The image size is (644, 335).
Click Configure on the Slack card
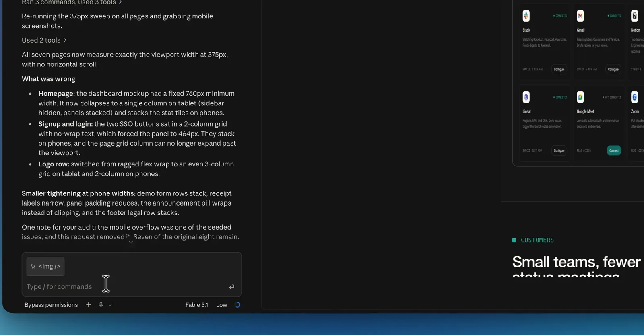559,69
